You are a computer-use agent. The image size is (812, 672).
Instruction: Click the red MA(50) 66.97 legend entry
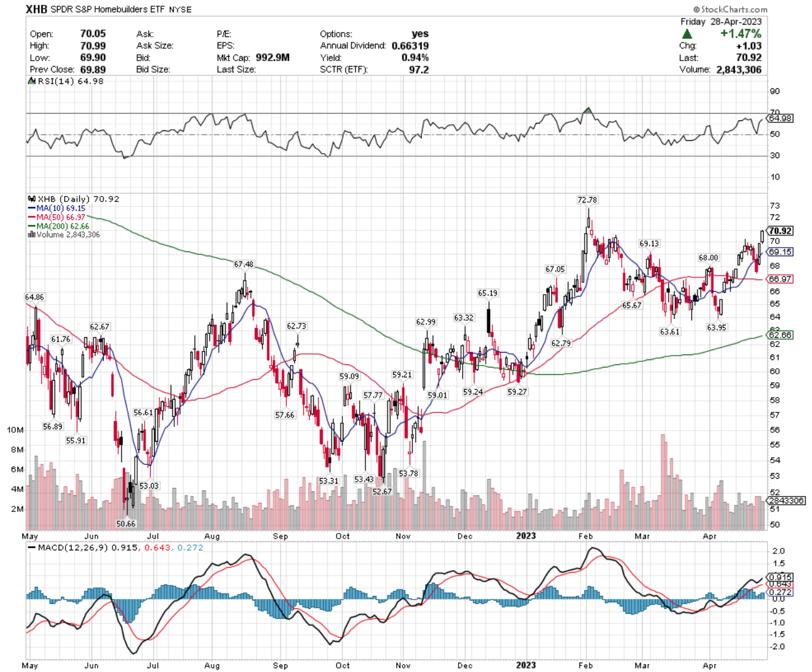point(56,217)
